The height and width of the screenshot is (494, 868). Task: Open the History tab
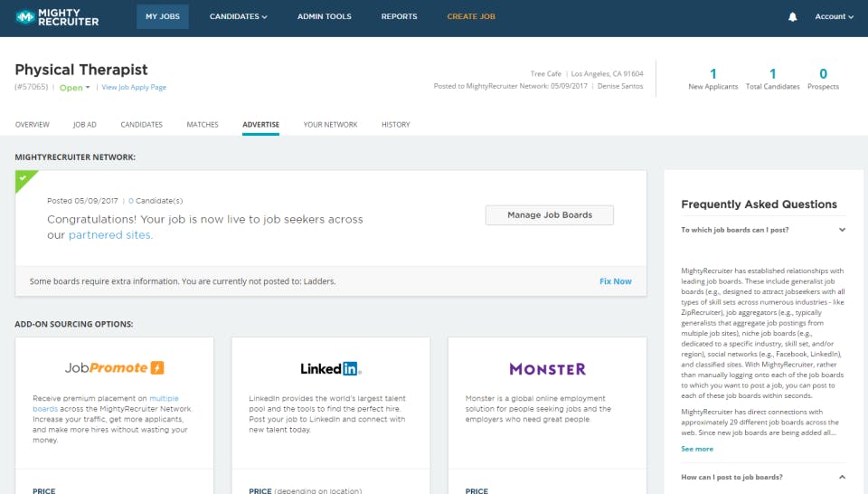pos(396,125)
